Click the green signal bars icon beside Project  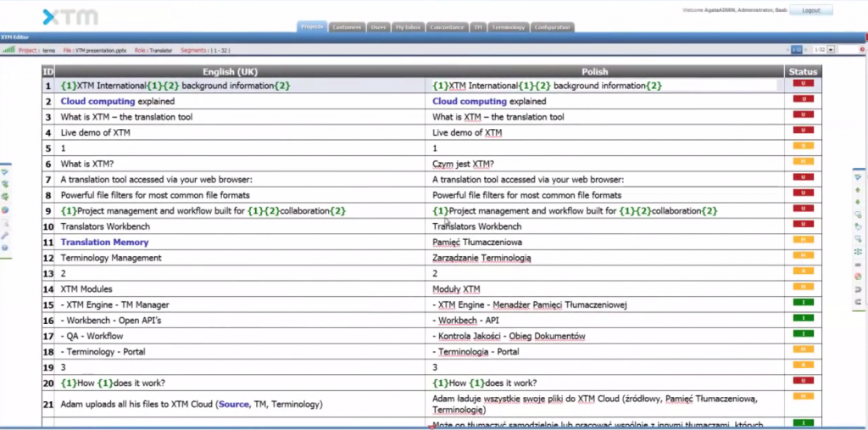click(8, 50)
